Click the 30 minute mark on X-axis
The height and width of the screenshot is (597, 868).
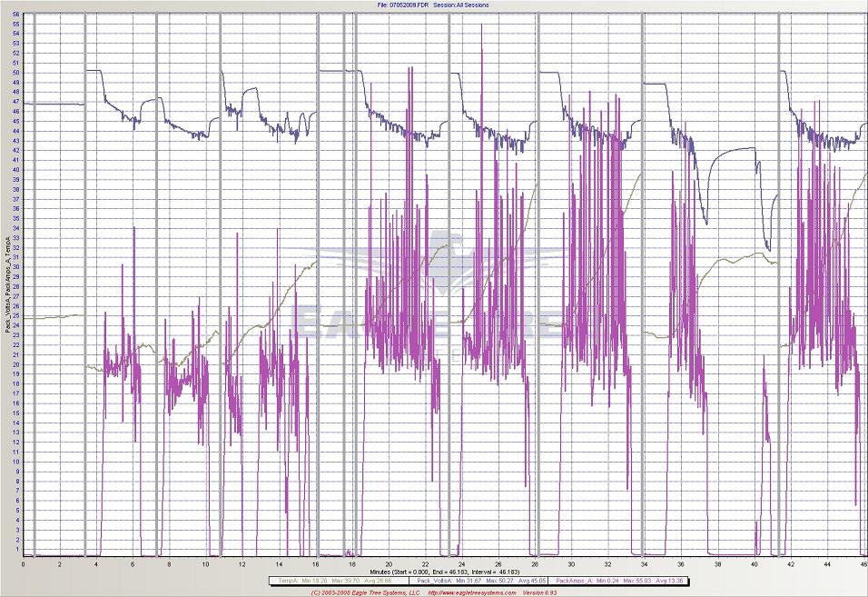[572, 564]
